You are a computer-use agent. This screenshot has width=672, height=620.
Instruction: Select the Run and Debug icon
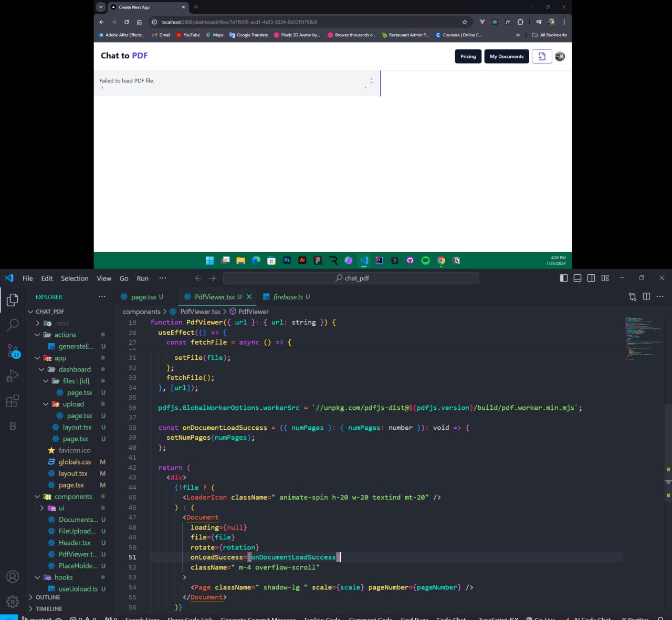[13, 375]
